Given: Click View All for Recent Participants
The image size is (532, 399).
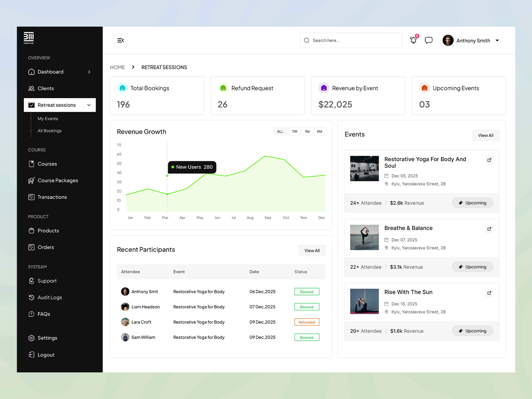Looking at the screenshot, I should pyautogui.click(x=312, y=250).
